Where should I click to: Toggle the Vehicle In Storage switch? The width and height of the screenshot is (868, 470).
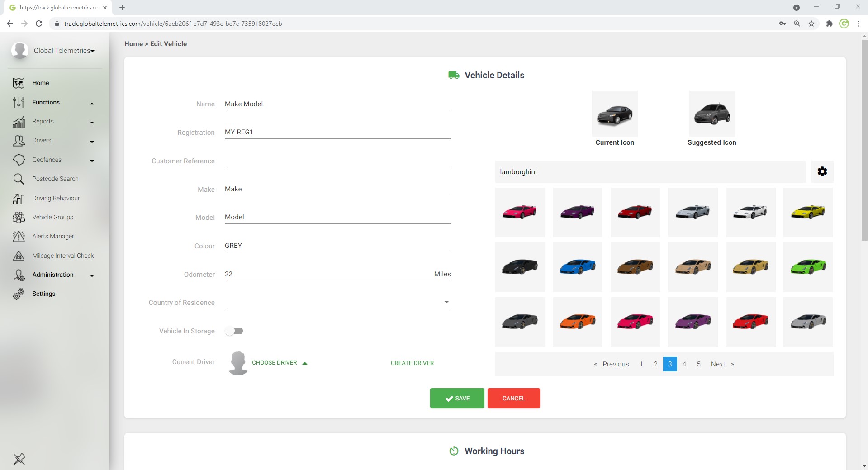tap(234, 331)
